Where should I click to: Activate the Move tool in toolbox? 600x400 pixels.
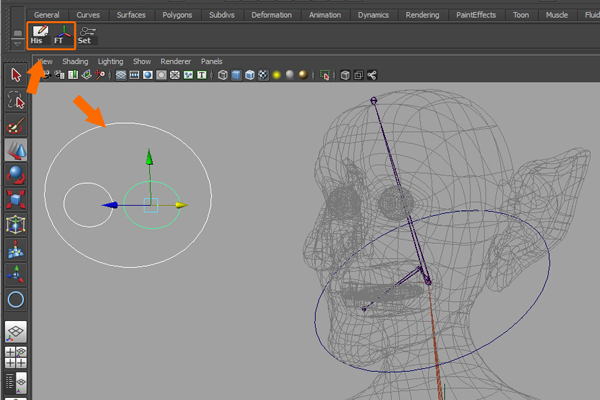16,150
